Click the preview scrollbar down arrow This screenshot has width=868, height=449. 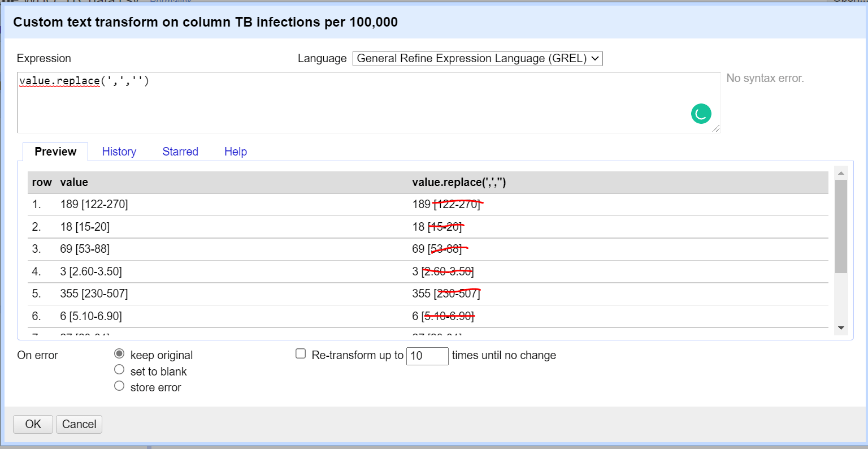coord(841,328)
